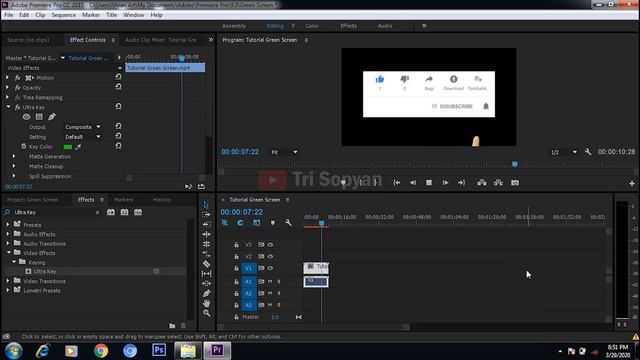
Task: Create 4-point polygon mask for Ultra Key
Action: pos(39,117)
